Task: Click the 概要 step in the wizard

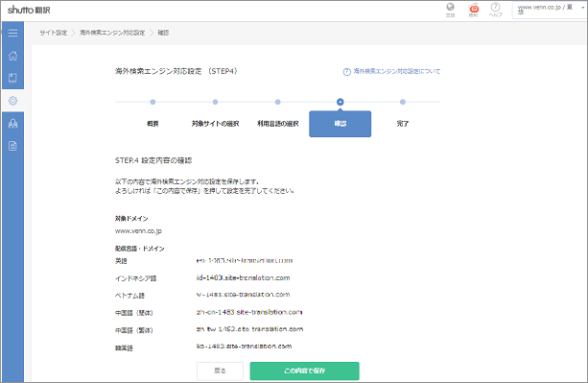Action: click(x=153, y=124)
